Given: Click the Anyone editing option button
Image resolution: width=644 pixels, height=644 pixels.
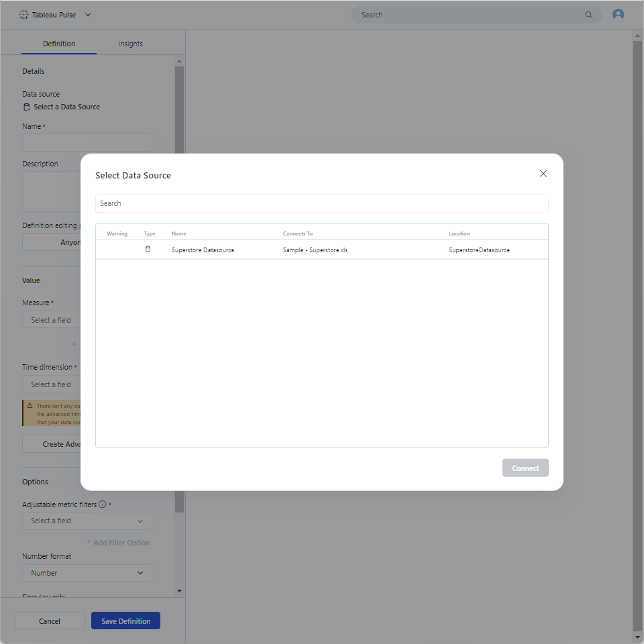Looking at the screenshot, I should point(52,242).
